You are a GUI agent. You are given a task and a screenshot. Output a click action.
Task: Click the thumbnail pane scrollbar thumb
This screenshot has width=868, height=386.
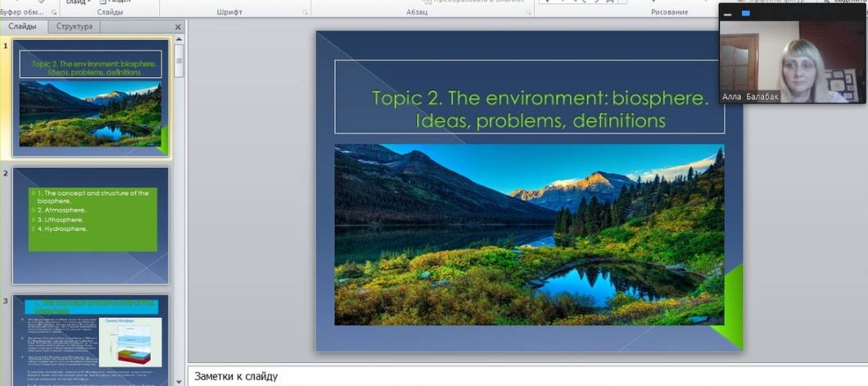pos(179,61)
